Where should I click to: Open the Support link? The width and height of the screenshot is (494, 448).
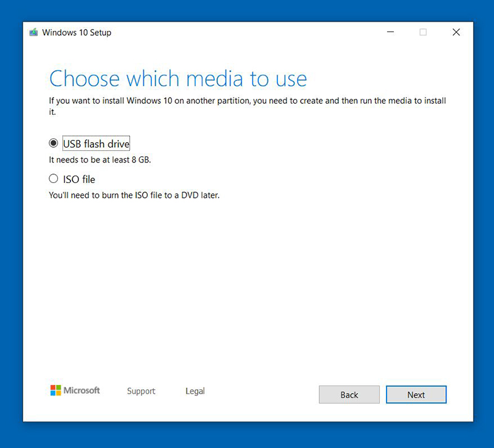(141, 391)
